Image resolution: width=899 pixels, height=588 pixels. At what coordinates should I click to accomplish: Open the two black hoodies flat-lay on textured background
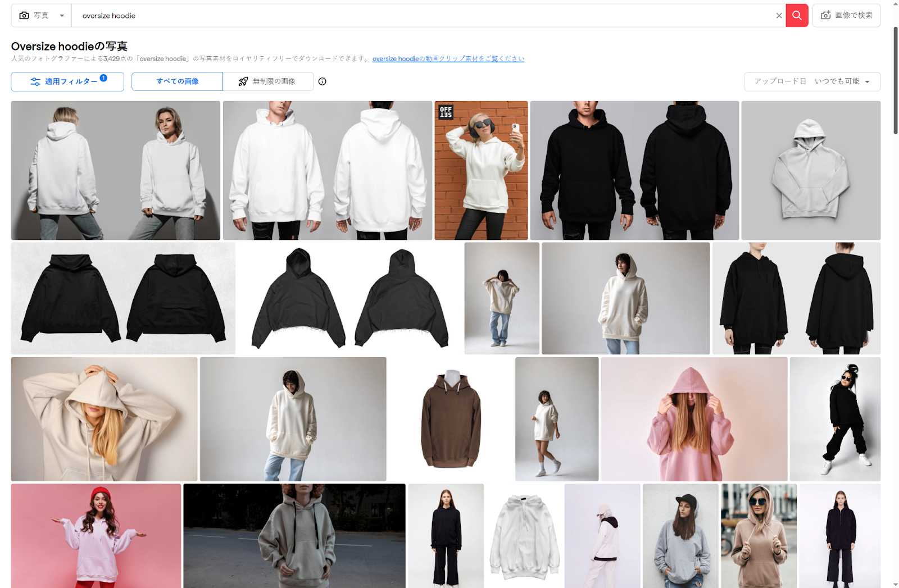pos(123,298)
